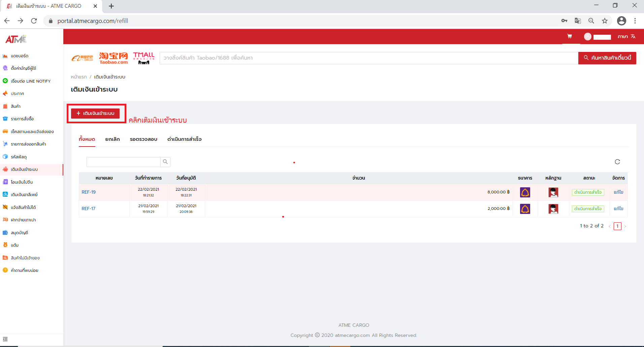This screenshot has width=644, height=347.
Task: Open the bank icon for REF-19
Action: 525,192
